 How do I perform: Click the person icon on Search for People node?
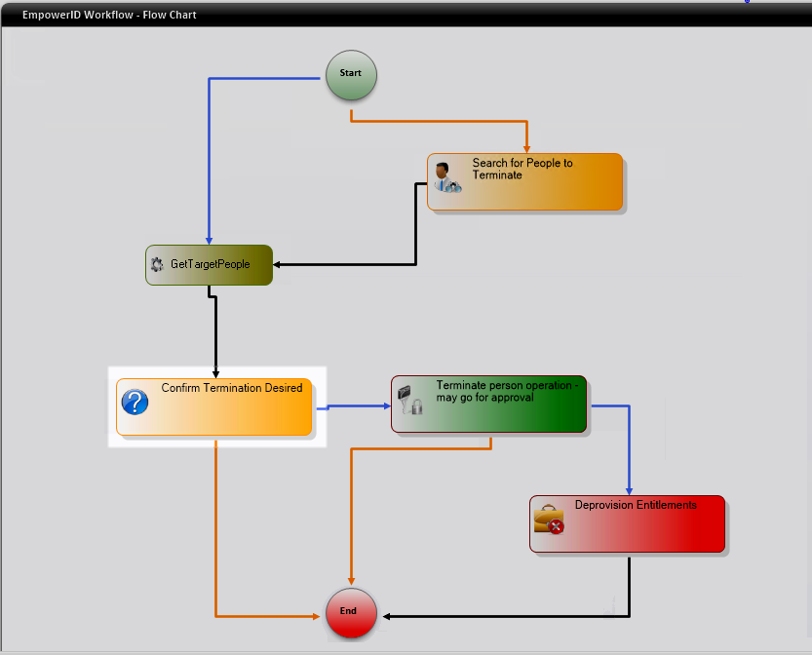(446, 178)
